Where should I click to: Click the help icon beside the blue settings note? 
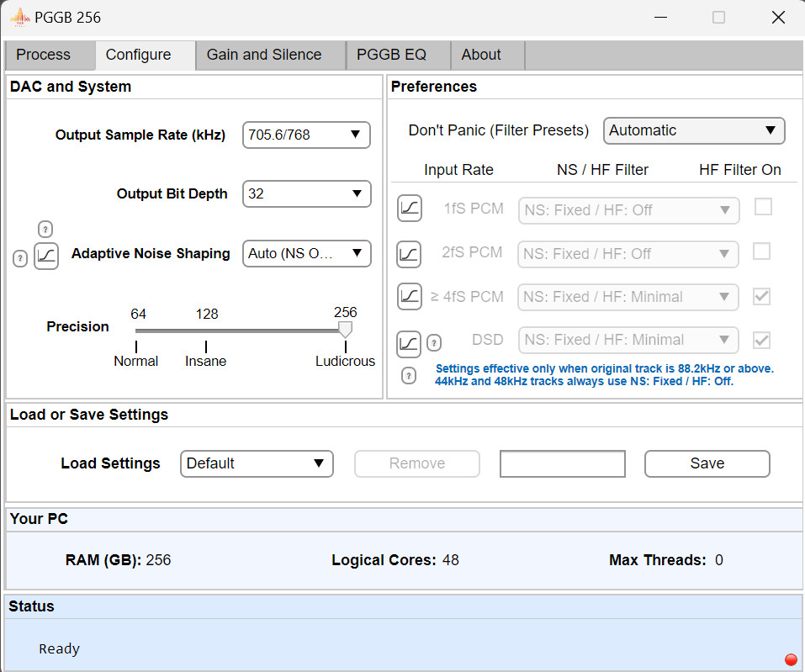click(x=409, y=375)
